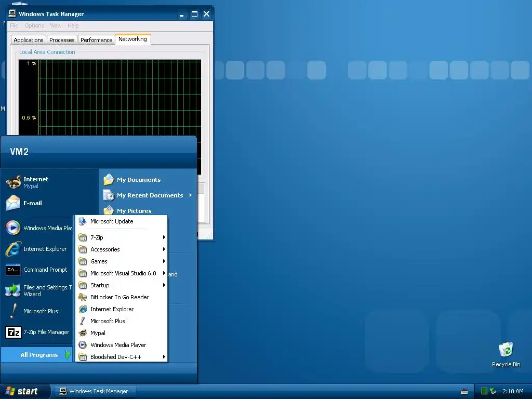Click the Local Area Connection graph
This screenshot has width=532, height=399.
pos(110,98)
